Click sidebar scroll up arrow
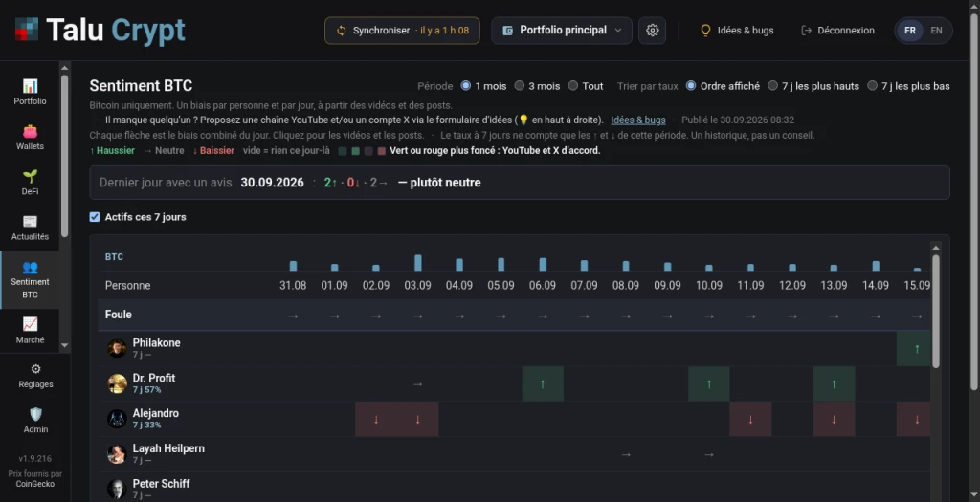The width and height of the screenshot is (980, 502). 64,68
